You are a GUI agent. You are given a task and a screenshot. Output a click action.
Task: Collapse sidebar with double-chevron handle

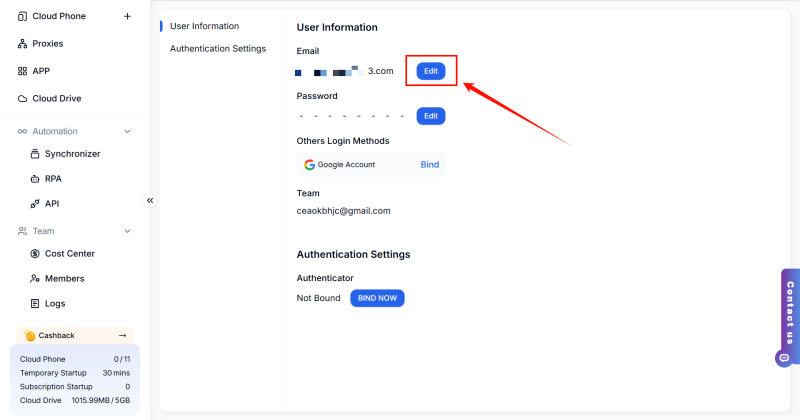tap(150, 200)
